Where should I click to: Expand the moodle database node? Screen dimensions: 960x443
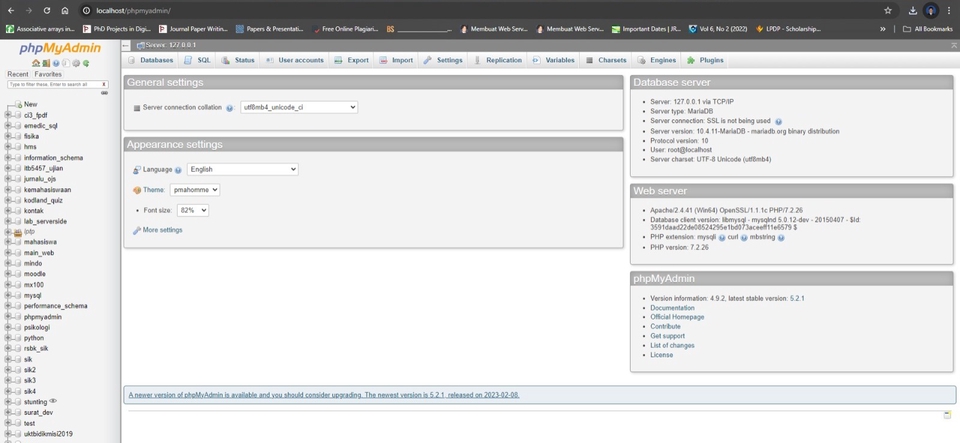8,274
